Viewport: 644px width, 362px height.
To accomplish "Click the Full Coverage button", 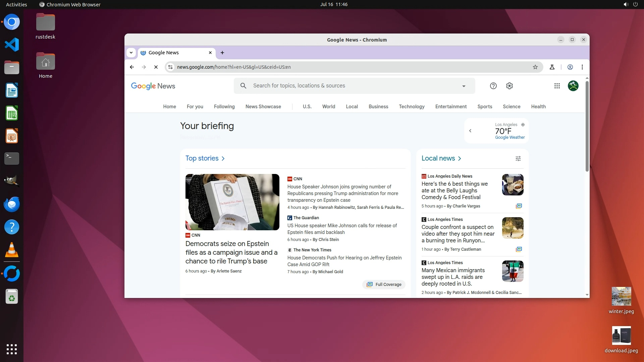I will coord(384,284).
